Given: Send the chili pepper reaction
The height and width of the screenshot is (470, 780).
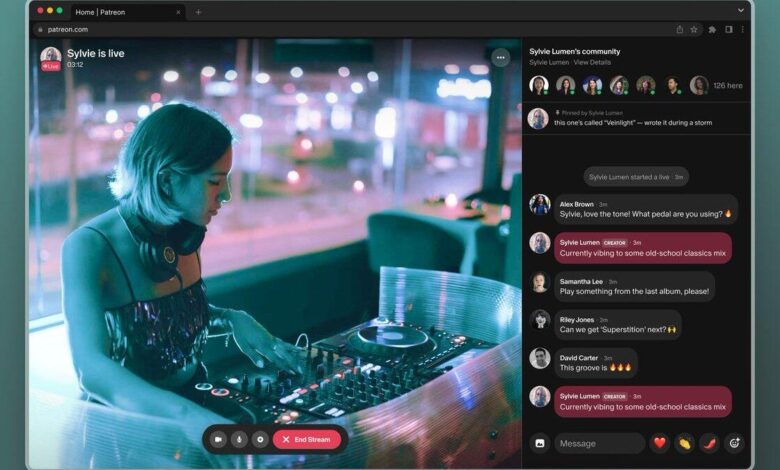Looking at the screenshot, I should tap(710, 443).
